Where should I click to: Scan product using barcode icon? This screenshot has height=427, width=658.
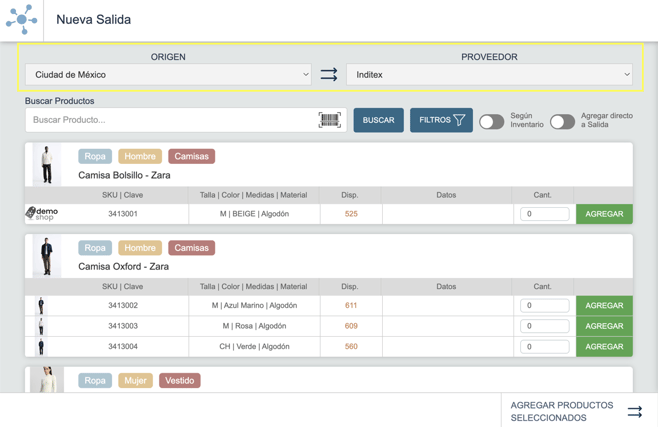tap(330, 120)
